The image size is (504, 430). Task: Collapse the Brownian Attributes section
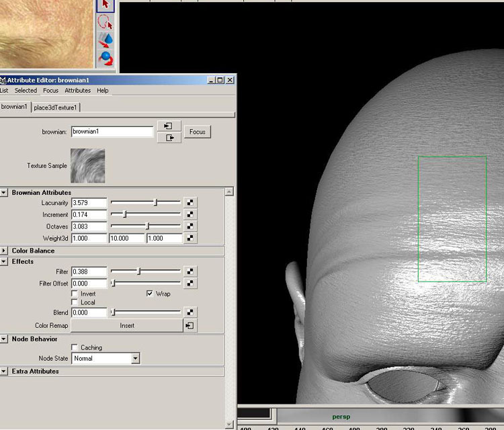click(5, 193)
